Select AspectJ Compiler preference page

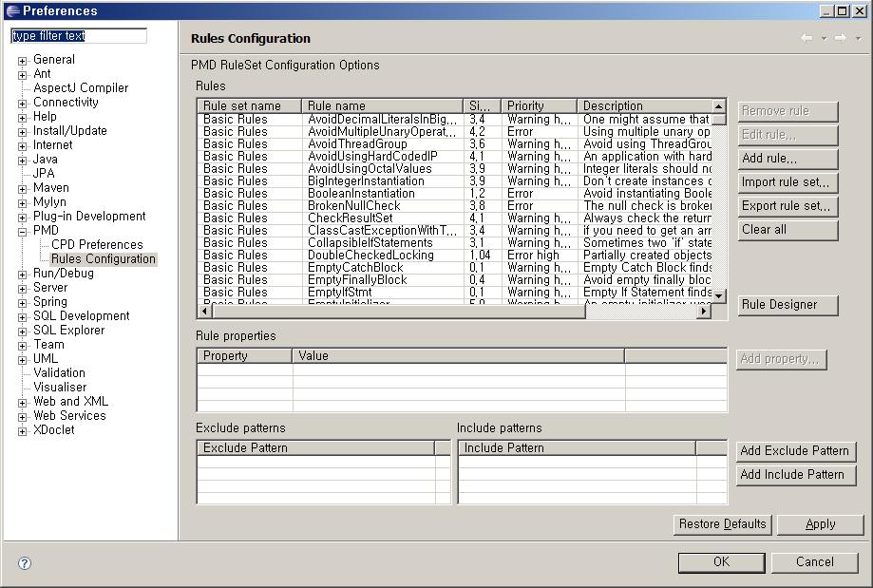click(81, 88)
